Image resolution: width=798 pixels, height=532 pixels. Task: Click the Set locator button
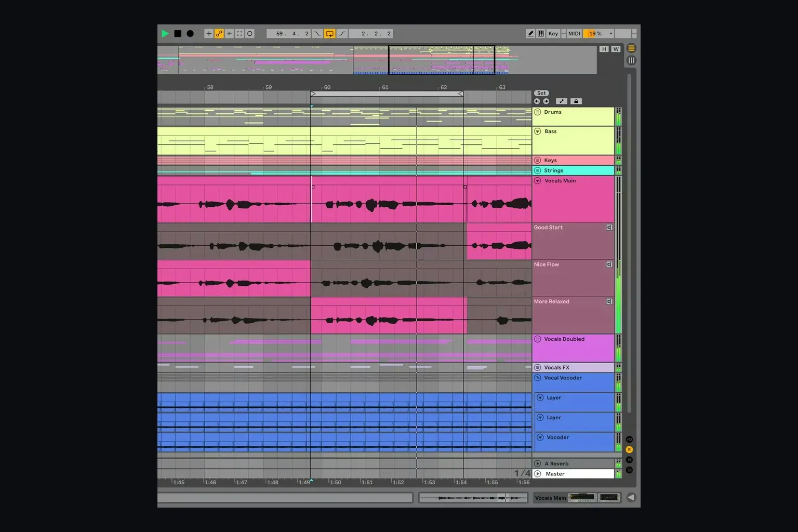click(541, 94)
